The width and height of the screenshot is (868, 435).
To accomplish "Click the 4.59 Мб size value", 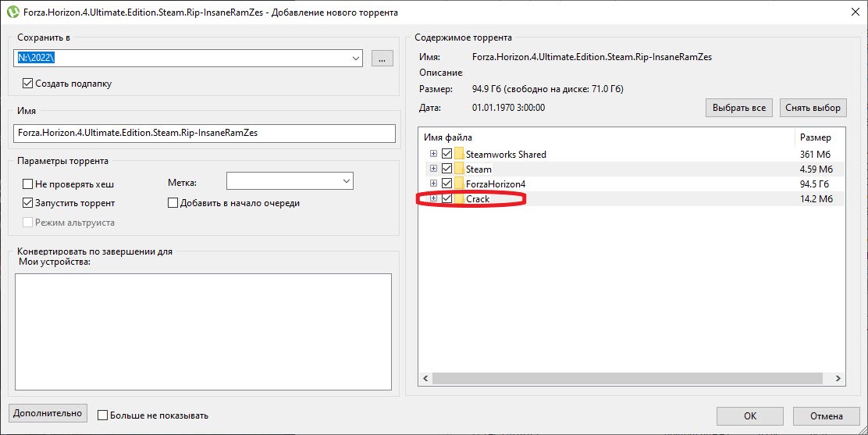I will (816, 169).
